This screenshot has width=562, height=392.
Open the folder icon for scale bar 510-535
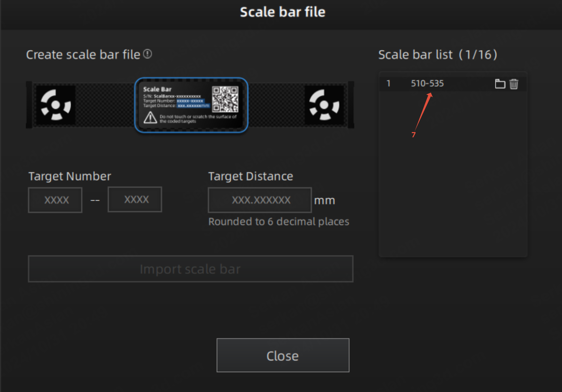coord(500,84)
